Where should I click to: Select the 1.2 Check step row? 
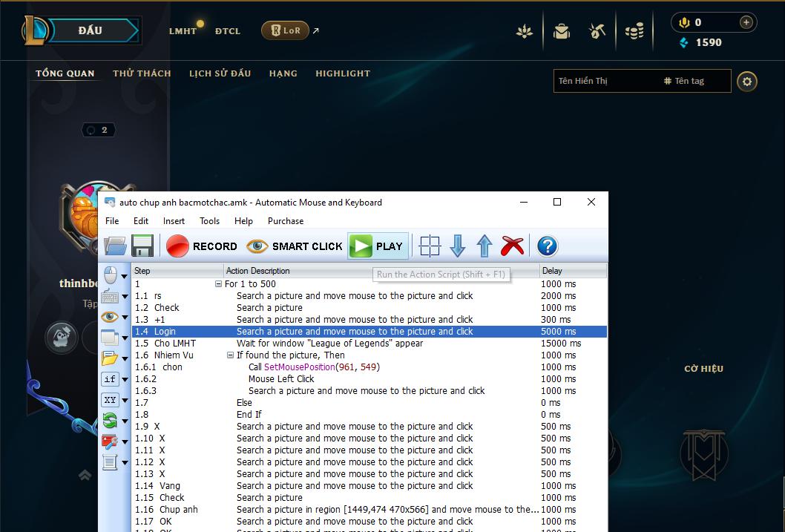(x=369, y=308)
